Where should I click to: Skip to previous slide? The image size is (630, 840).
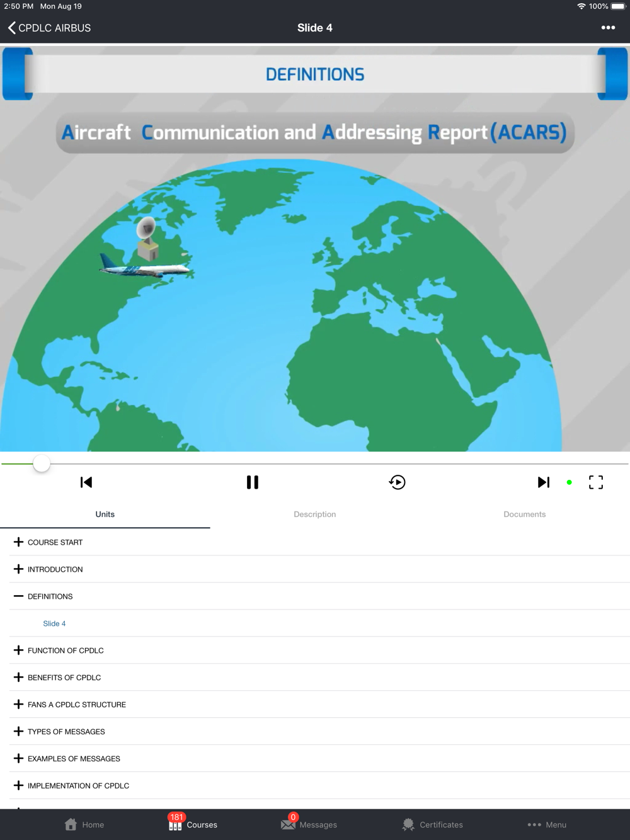click(x=86, y=482)
